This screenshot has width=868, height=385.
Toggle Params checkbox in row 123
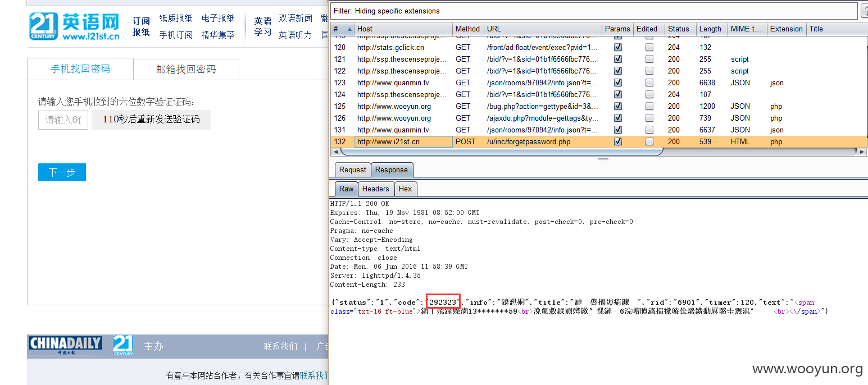[618, 82]
